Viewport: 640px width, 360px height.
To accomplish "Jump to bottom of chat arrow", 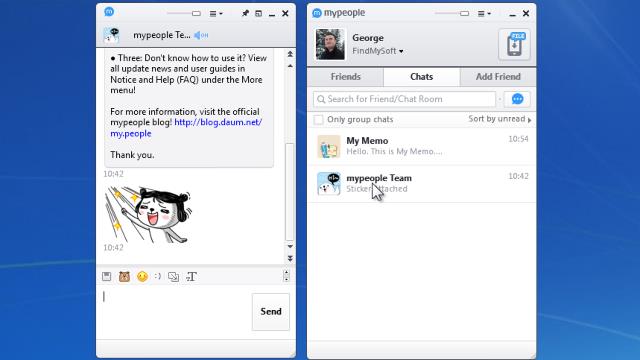I will [x=290, y=258].
